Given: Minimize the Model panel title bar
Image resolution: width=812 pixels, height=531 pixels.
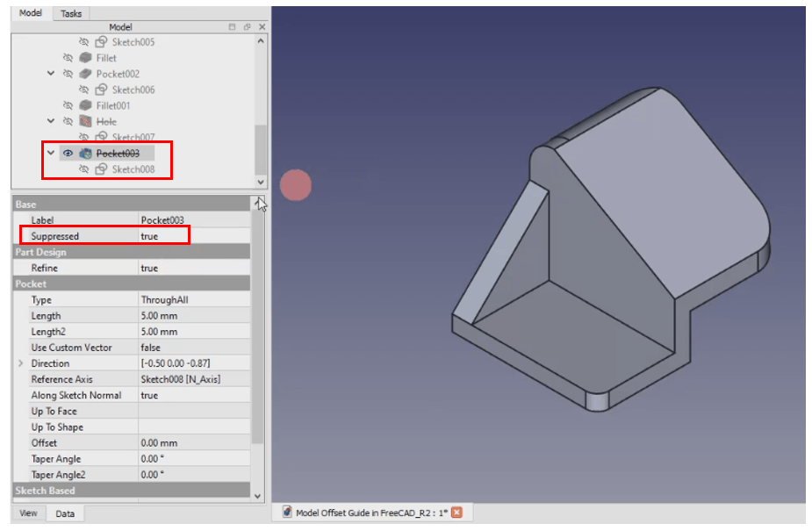Looking at the screenshot, I should tap(232, 27).
